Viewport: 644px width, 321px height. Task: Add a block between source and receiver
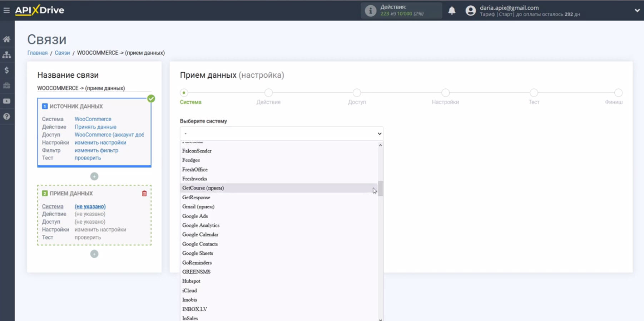point(94,176)
